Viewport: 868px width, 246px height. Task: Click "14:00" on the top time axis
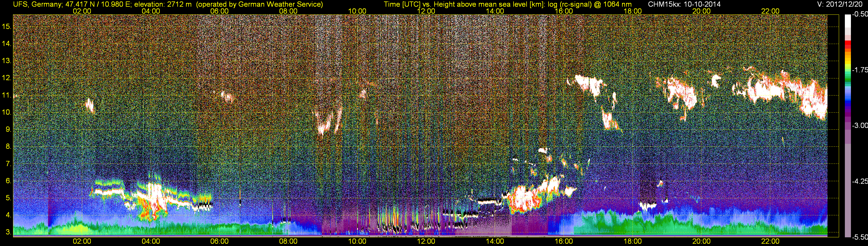(495, 11)
